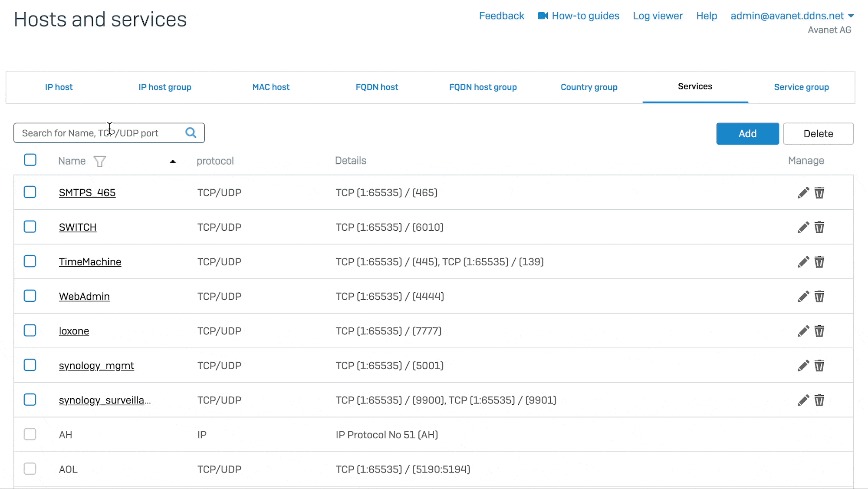Edit the SMTPS_465 service with pencil icon
Viewport: 868px width, 489px height.
803,192
